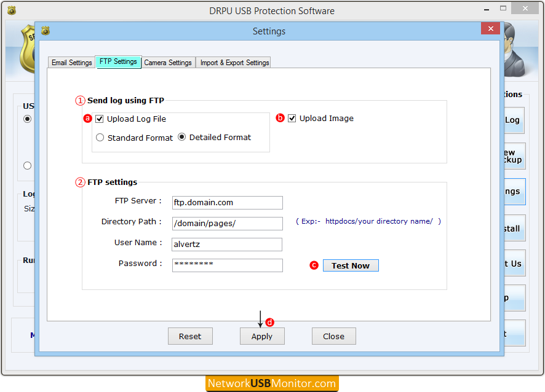Minimize the DRPU USB Protection Software window
This screenshot has height=392, width=545.
point(487,10)
